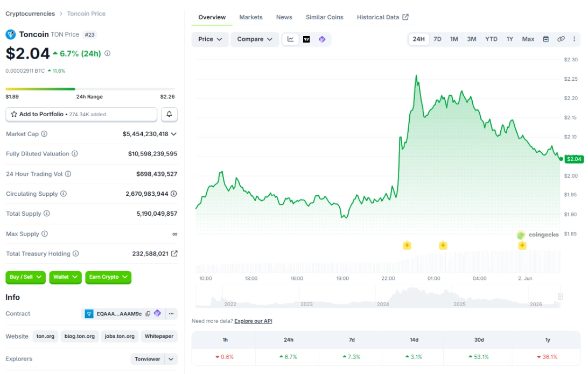Grab the right handle of the chart navigator
The width and height of the screenshot is (588, 374).
tap(560, 297)
